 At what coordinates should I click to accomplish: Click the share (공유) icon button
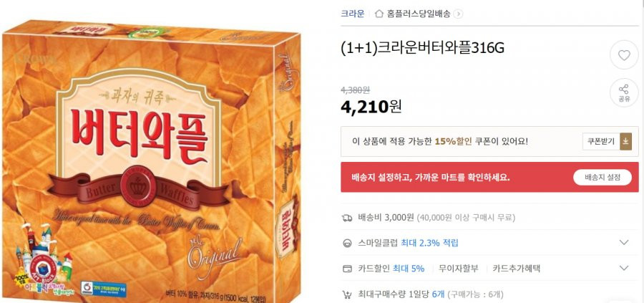pyautogui.click(x=624, y=93)
